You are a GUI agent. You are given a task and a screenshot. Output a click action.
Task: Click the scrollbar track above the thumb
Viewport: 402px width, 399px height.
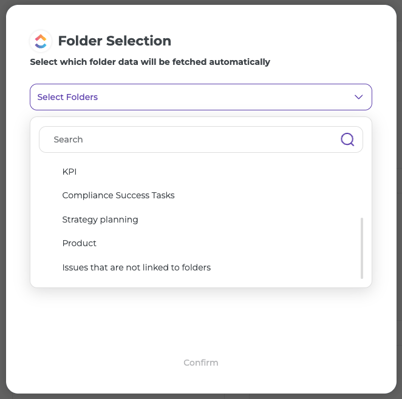pos(362,188)
